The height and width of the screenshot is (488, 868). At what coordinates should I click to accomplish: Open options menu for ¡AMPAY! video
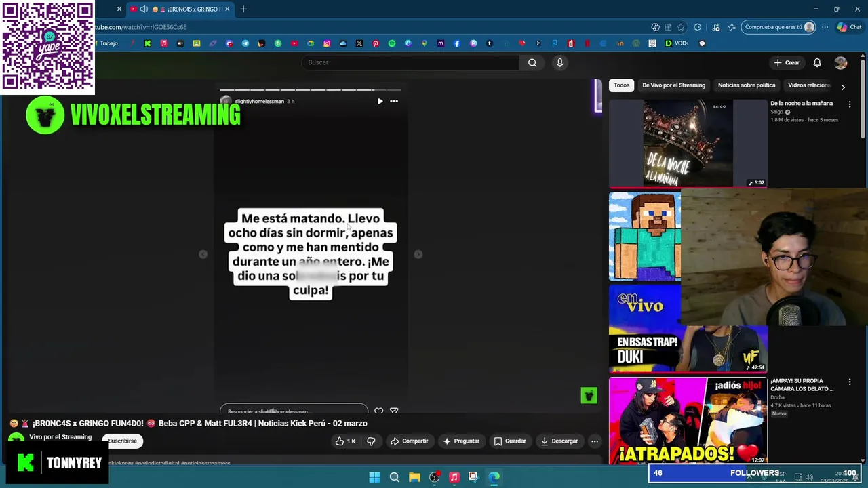850,382
